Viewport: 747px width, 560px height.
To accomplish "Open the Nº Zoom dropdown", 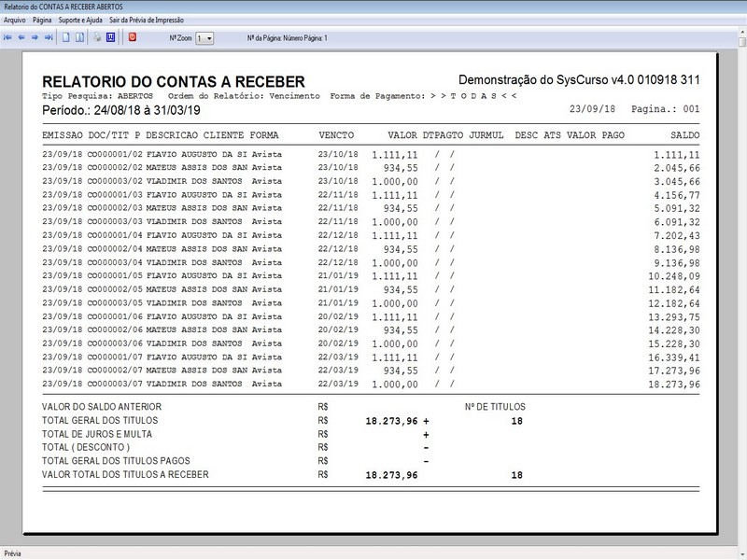I will click(204, 38).
